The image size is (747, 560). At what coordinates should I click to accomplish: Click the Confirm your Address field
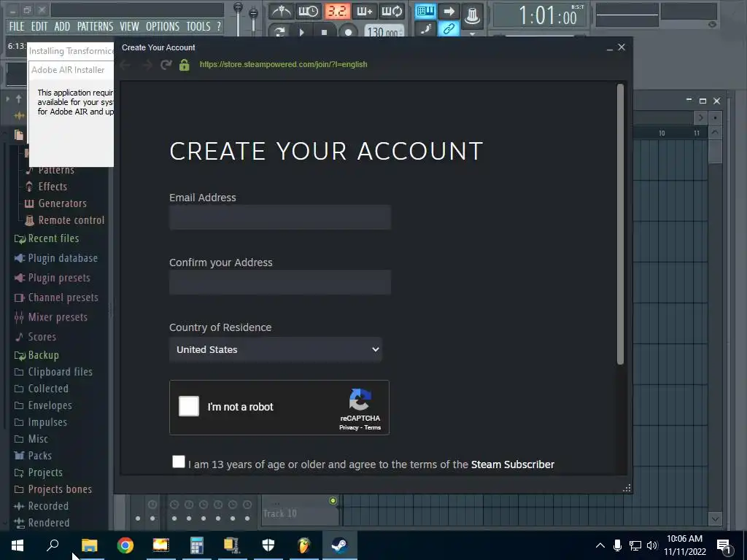coord(280,282)
